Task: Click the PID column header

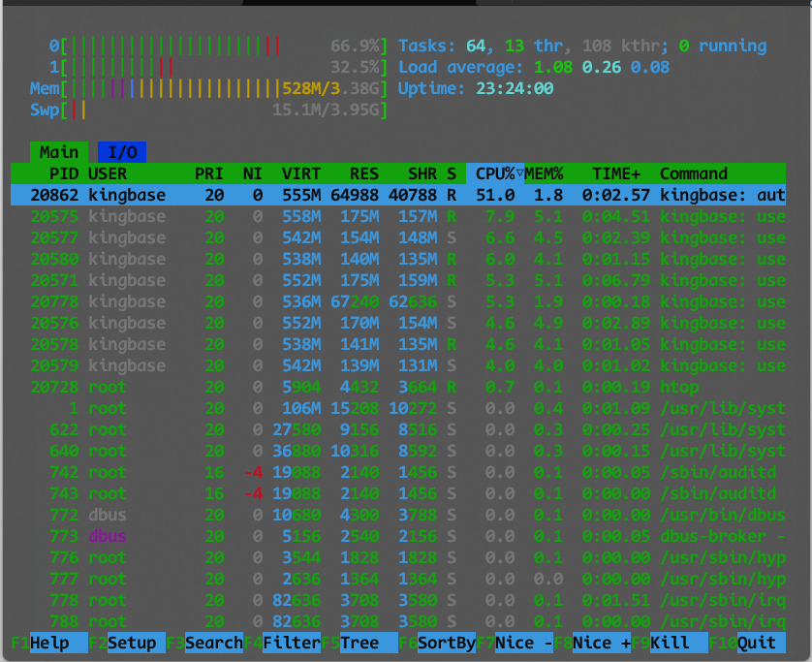Action: (x=64, y=173)
